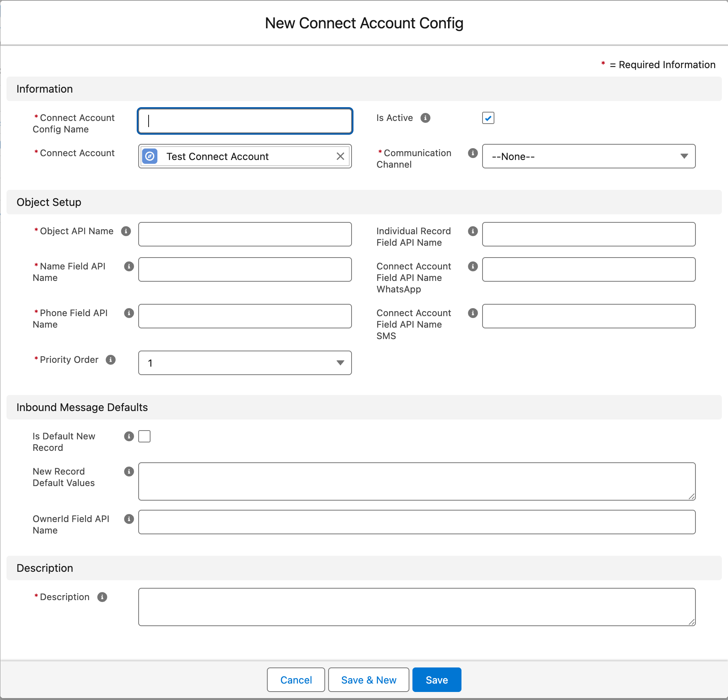
Task: Click the Information section header
Action: (x=364, y=89)
